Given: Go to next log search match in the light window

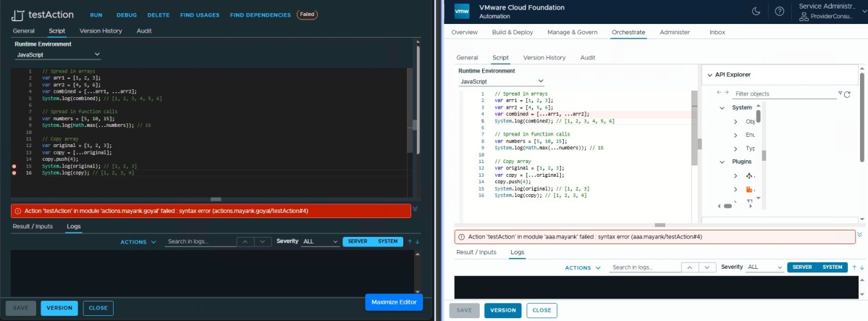Looking at the screenshot, I should (707, 267).
